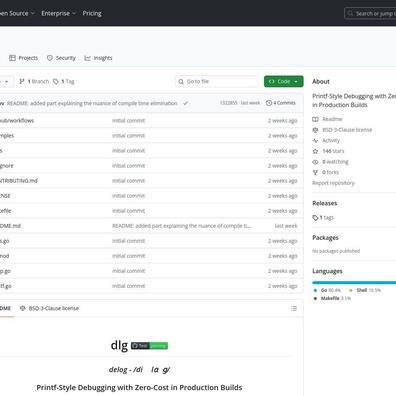
Task: Open the Releases heading link
Action: 325,203
